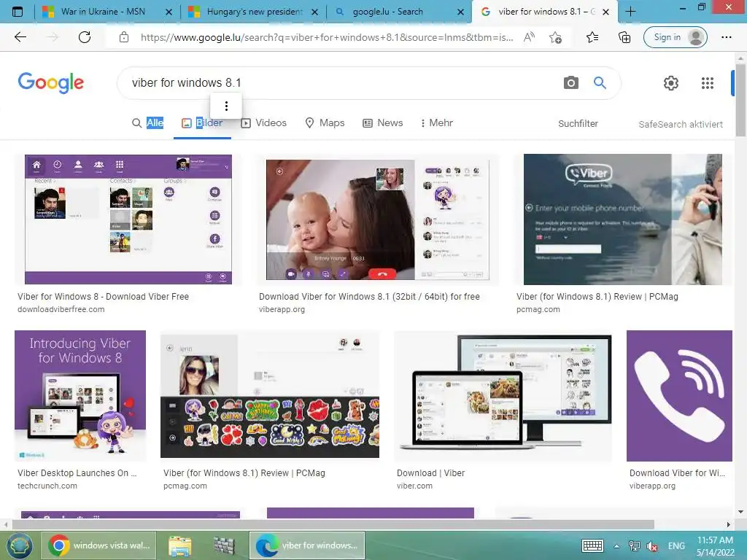Click the horizontal scrollbar right arrow
747x560 pixels.
pyautogui.click(x=729, y=525)
